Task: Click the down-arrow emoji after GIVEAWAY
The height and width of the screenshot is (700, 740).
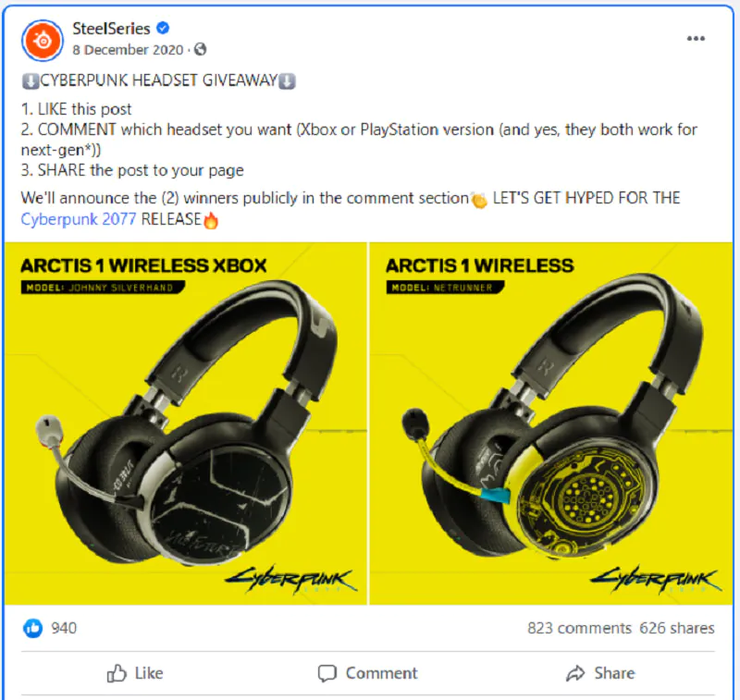Action: [x=287, y=81]
